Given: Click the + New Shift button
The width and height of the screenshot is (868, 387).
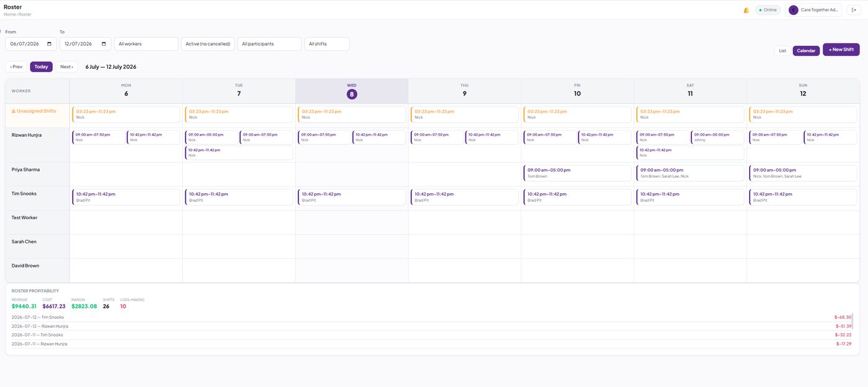Looking at the screenshot, I should (x=841, y=50).
